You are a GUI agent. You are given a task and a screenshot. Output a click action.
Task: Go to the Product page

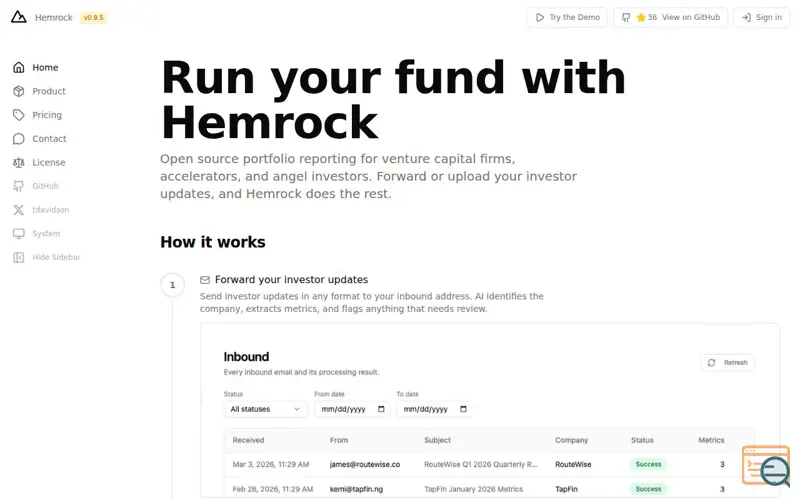[49, 91]
